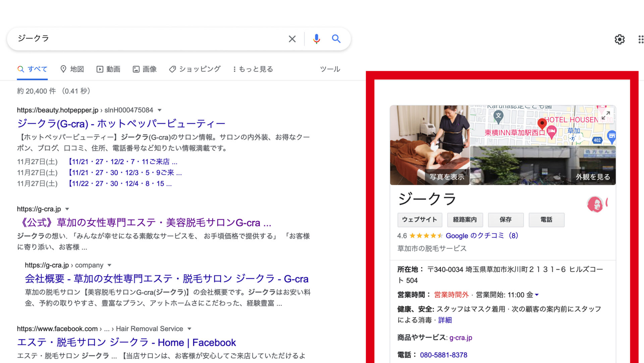Expand the g-cra.jp result URL dropdown arrow
Viewport: 644px width, 363px height.
[67, 209]
